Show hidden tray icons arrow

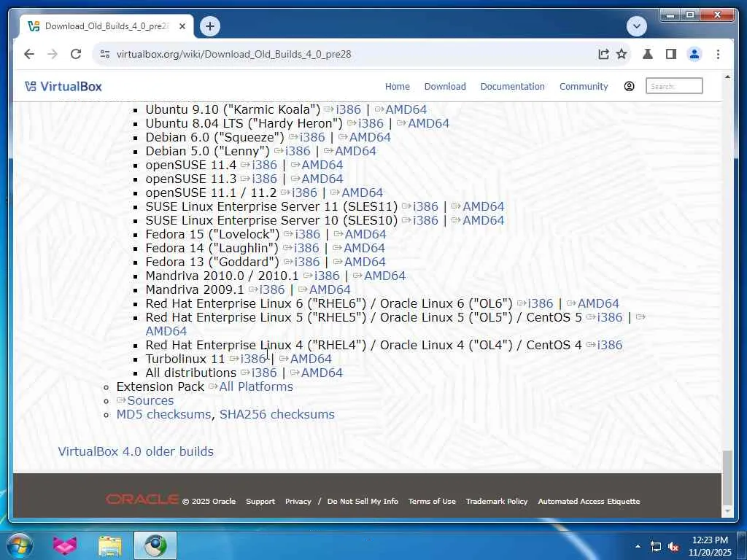coord(638,546)
